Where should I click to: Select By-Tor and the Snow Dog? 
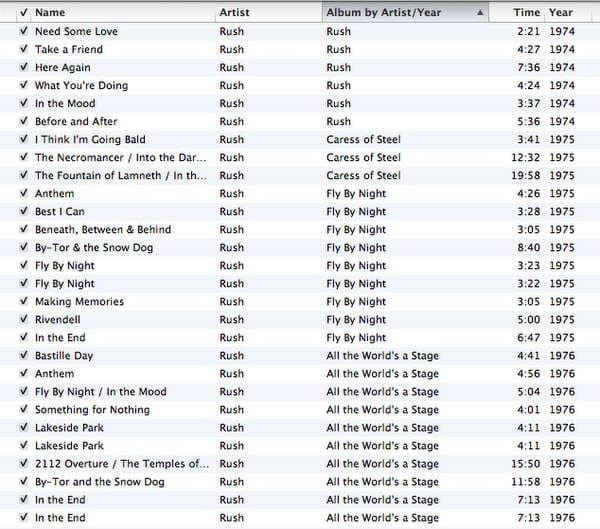[99, 482]
